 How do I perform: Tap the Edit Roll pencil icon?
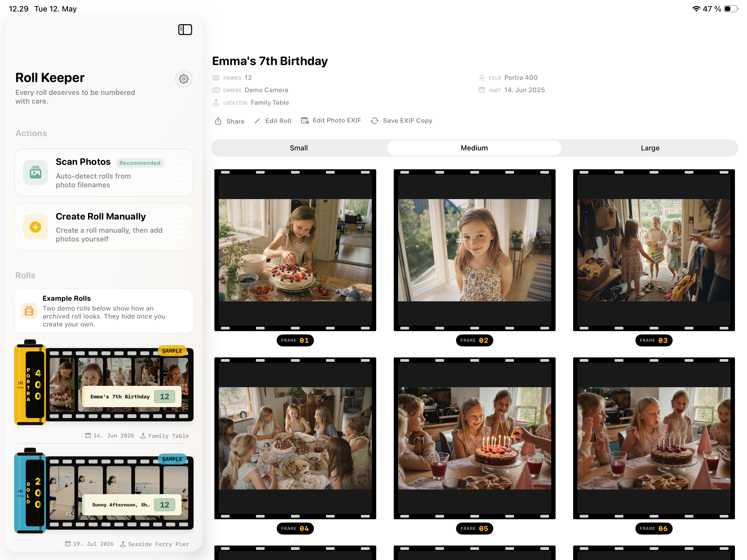[257, 121]
